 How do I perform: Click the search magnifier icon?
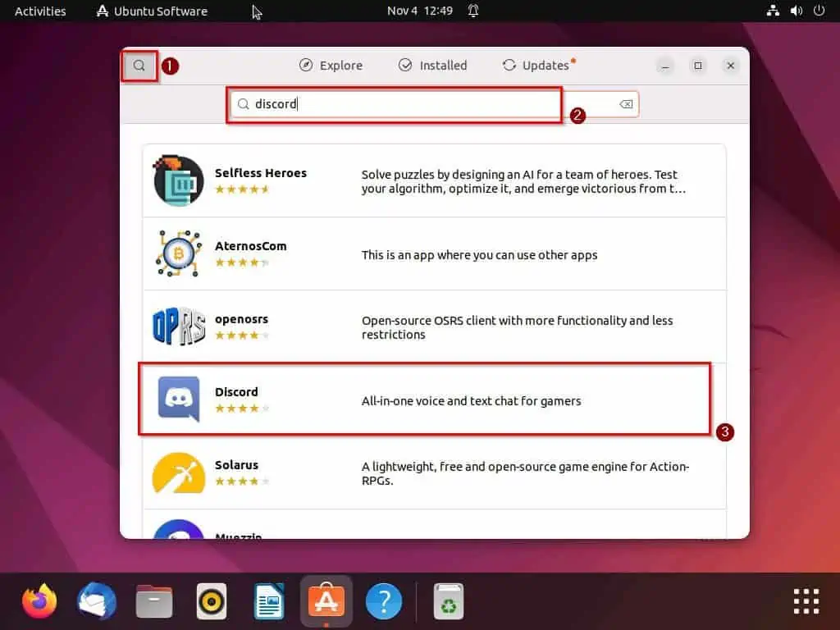point(139,65)
